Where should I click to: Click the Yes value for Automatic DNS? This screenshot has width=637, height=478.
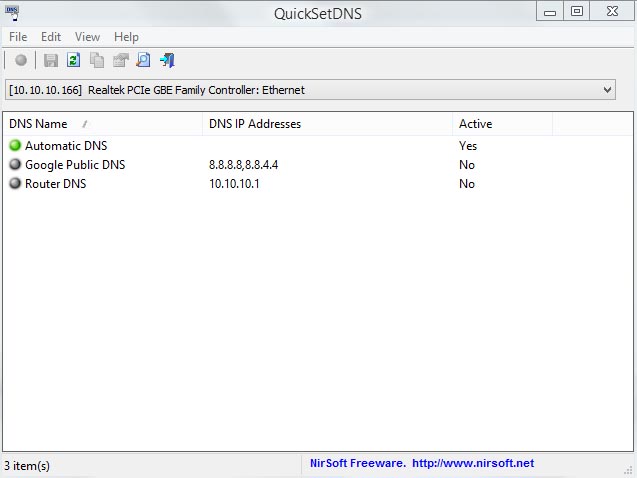click(468, 145)
